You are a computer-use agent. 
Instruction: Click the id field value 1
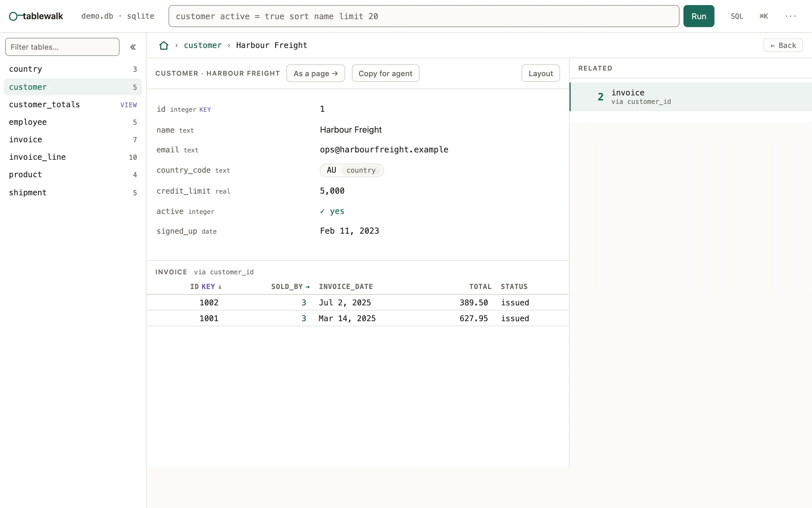pos(322,109)
